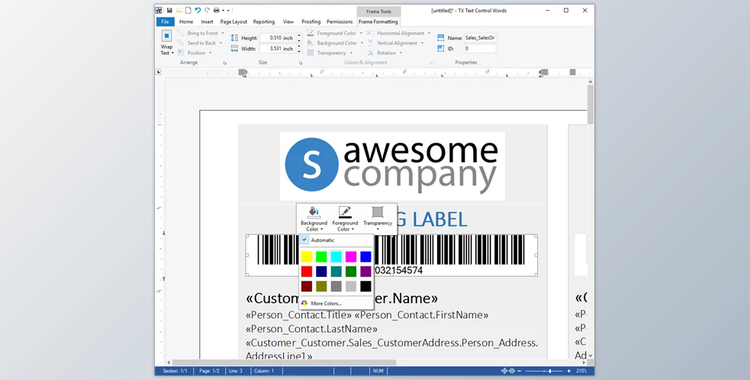Click the ribbon Background Color bucket icon
750x380 pixels.
pyautogui.click(x=310, y=43)
